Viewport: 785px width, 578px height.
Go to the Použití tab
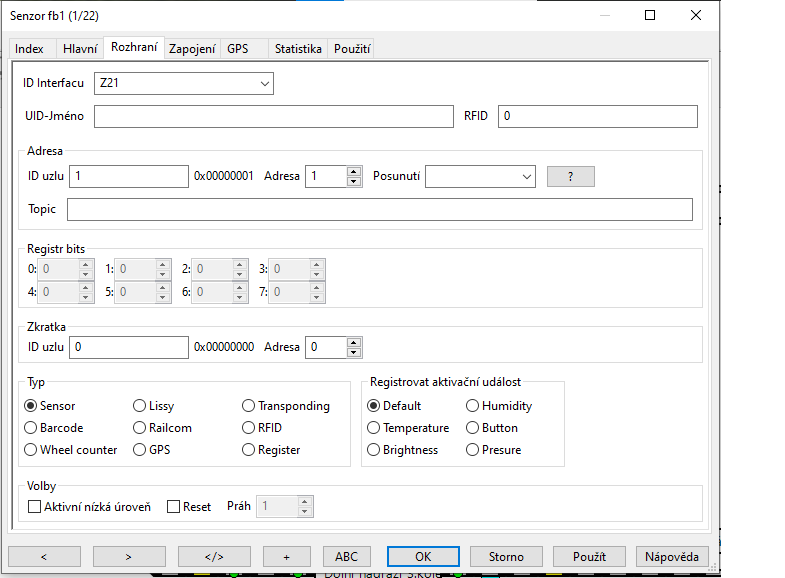tap(352, 49)
